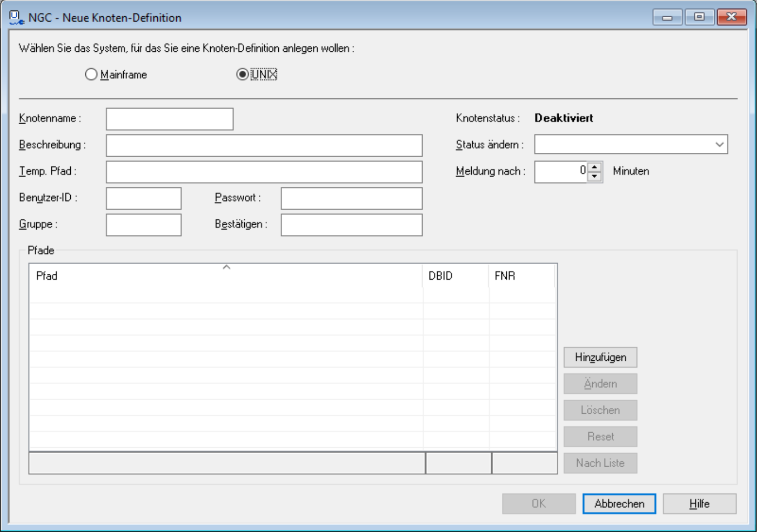Cancel the dialog with Abbrechen
The height and width of the screenshot is (532, 757).
[x=619, y=504]
